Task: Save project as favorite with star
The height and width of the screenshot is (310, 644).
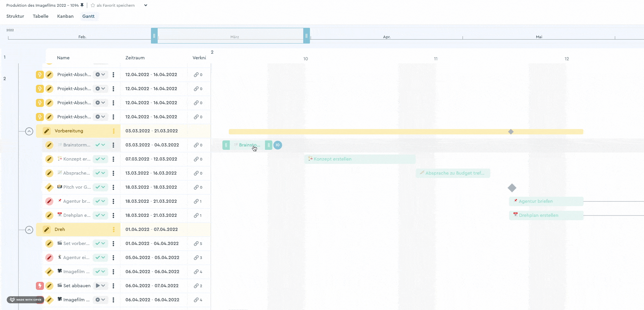Action: [93, 5]
